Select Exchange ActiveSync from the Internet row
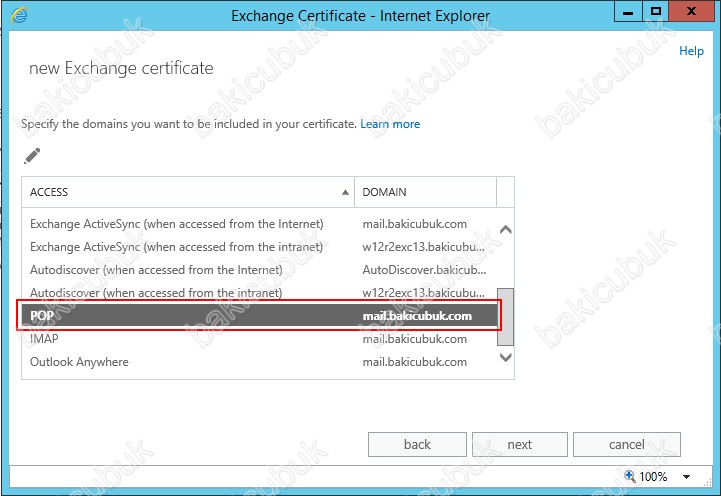 (x=177, y=224)
